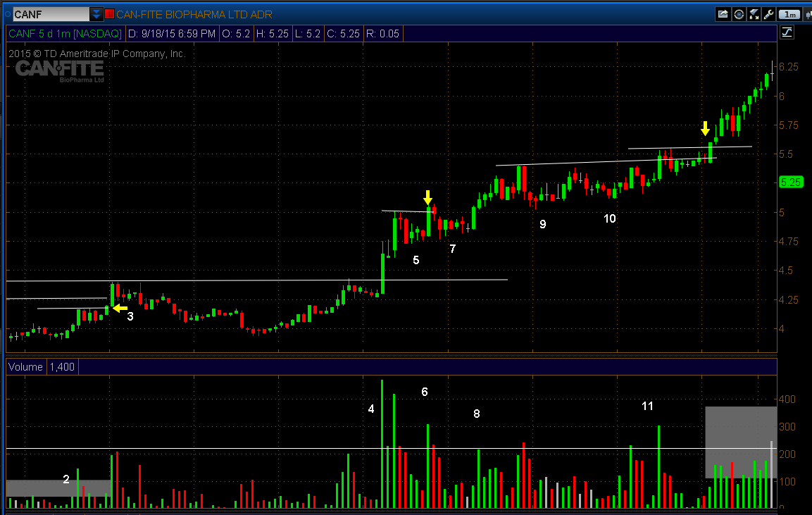
Task: Click the green 5.25 last price bubble
Action: pyautogui.click(x=791, y=182)
